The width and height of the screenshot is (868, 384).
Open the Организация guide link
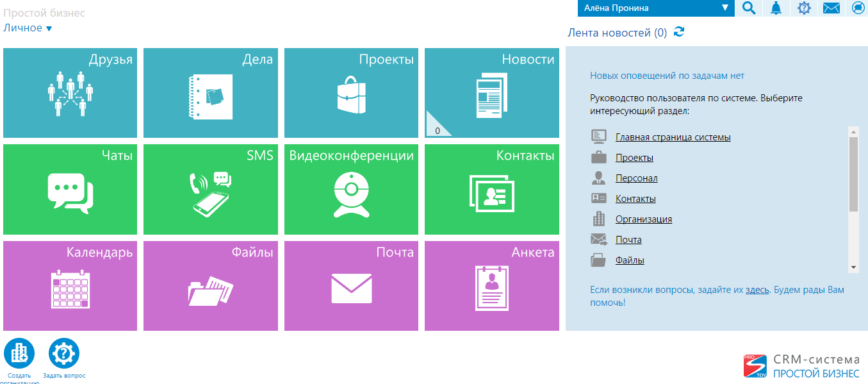point(644,219)
